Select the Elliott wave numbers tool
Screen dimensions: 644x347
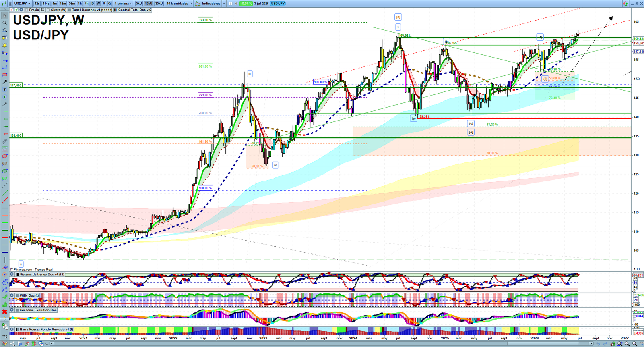[4, 282]
